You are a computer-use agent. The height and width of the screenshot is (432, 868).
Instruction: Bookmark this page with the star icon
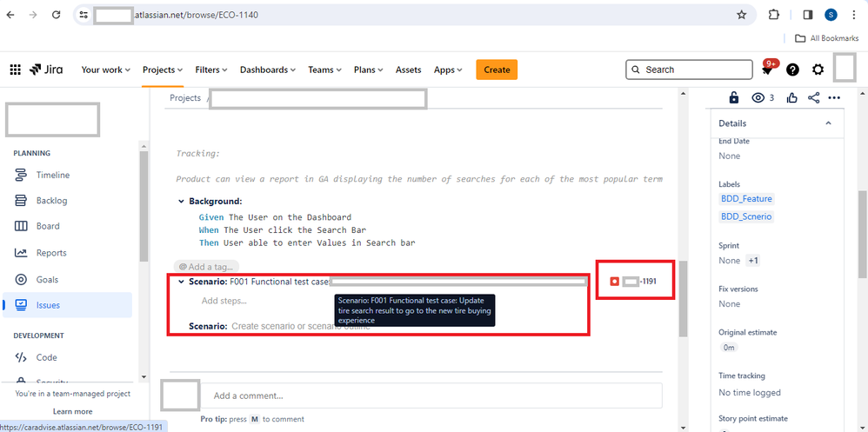741,15
